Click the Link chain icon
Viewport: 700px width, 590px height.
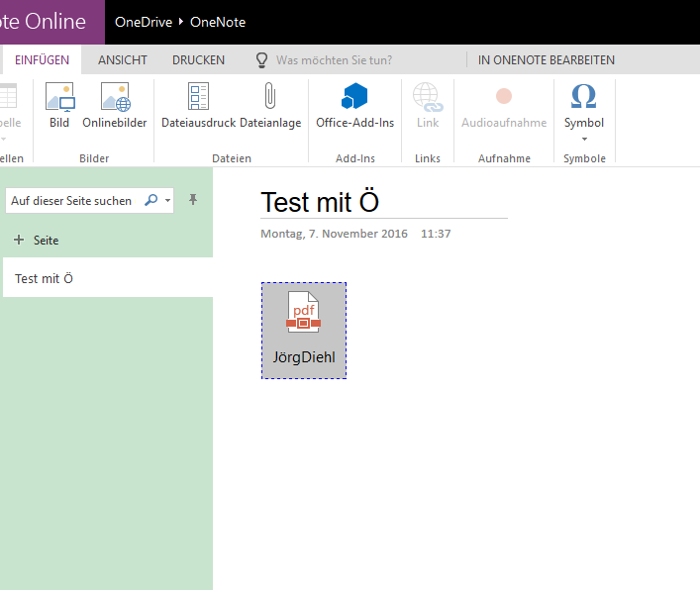(428, 98)
